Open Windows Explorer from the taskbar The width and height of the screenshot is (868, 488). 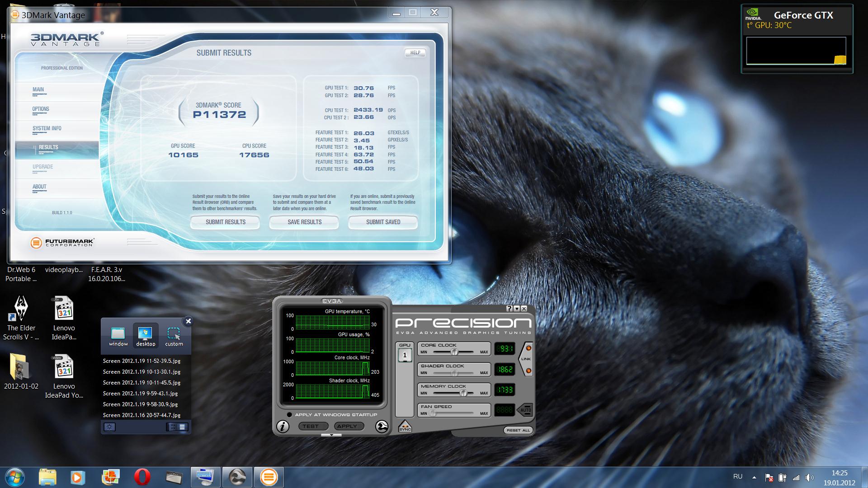47,477
